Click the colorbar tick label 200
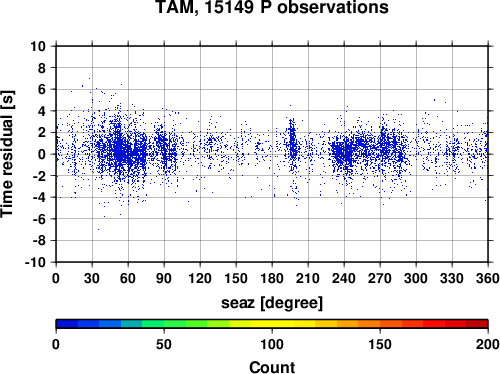This screenshot has width=500, height=374. click(x=488, y=344)
